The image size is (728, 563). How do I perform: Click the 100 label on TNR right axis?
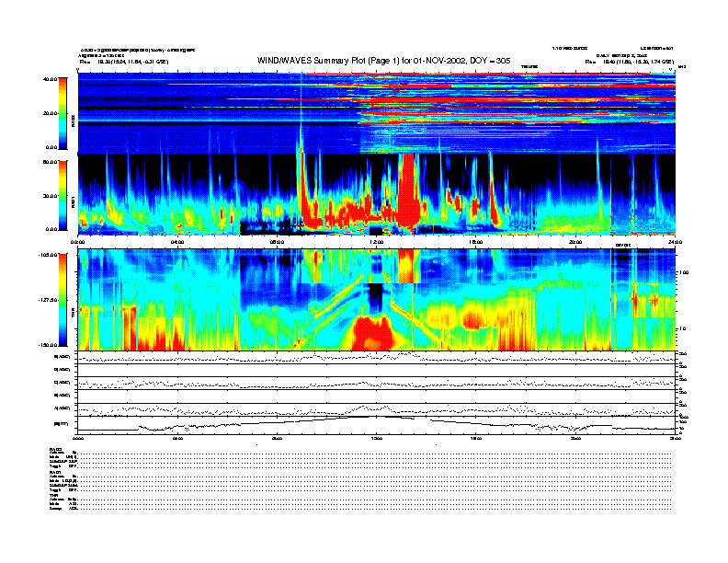click(684, 272)
